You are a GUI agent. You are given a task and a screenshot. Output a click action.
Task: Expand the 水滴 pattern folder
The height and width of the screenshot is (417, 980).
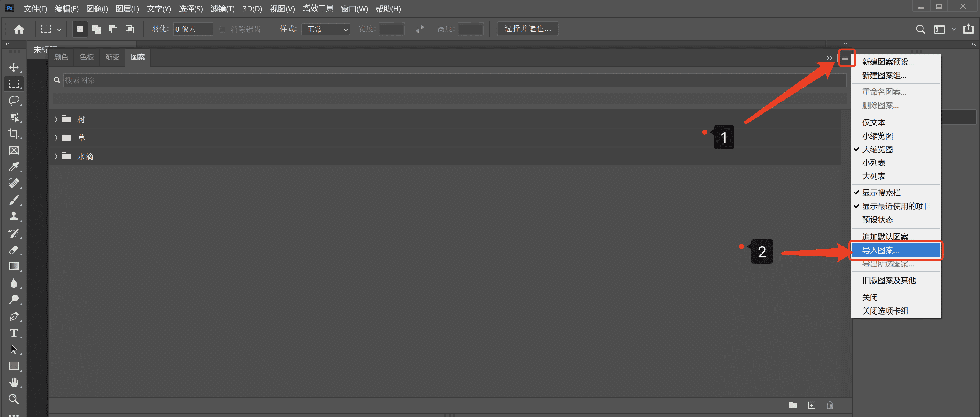pos(56,156)
